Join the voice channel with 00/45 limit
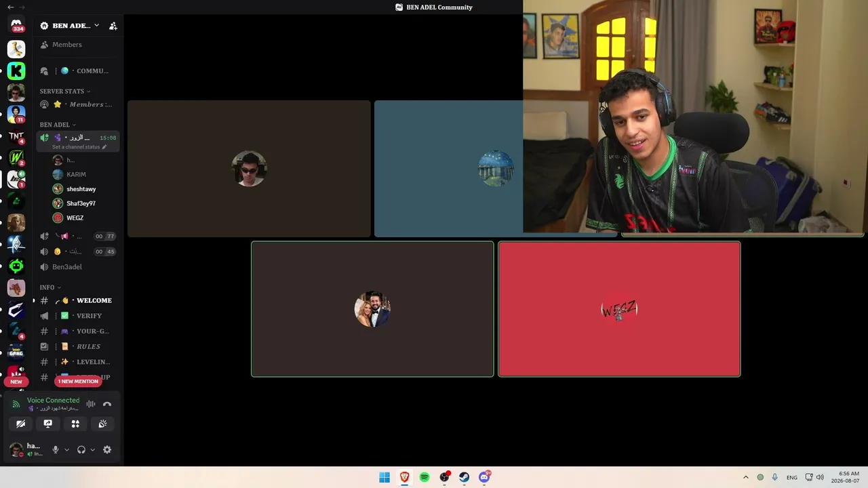 tap(78, 251)
